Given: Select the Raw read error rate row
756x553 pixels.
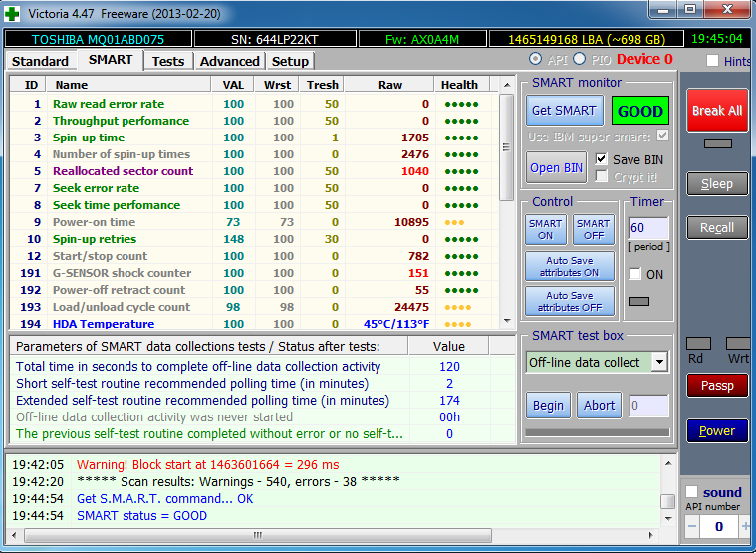Looking at the screenshot, I should (254, 104).
